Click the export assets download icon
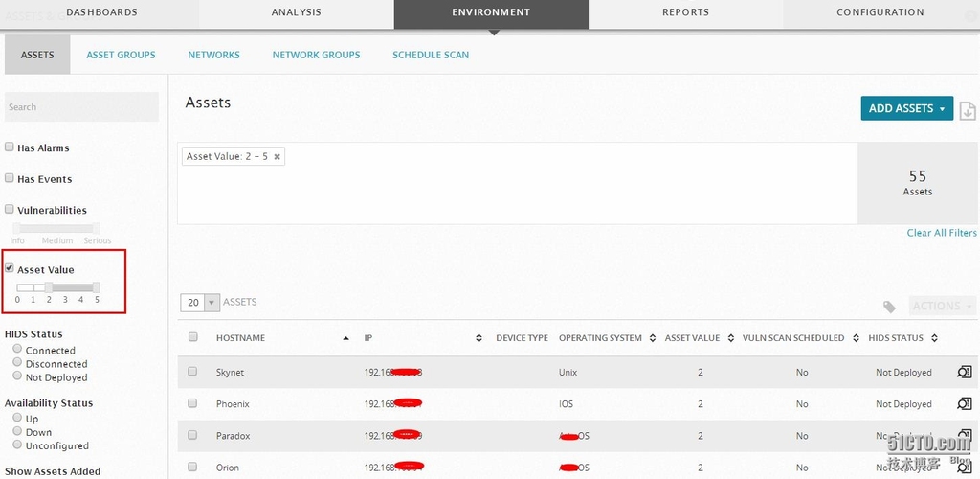Image resolution: width=980 pixels, height=479 pixels. click(x=968, y=111)
